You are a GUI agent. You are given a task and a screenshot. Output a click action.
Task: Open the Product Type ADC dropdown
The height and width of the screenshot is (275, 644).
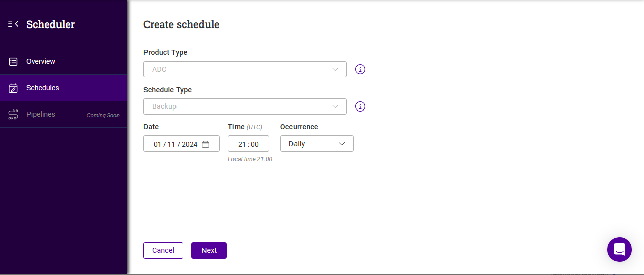point(245,69)
